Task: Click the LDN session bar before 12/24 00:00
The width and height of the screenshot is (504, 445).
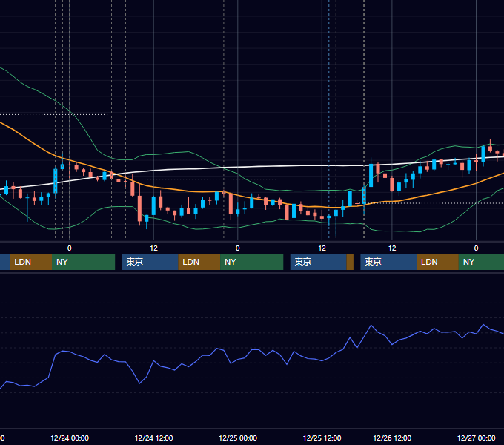Action: coord(31,262)
